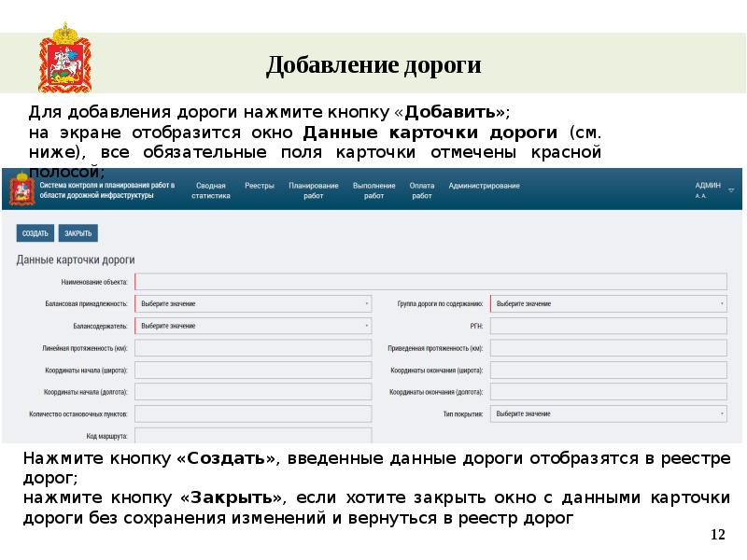
Task: Open the Оплата работ menu
Action: [x=422, y=190]
